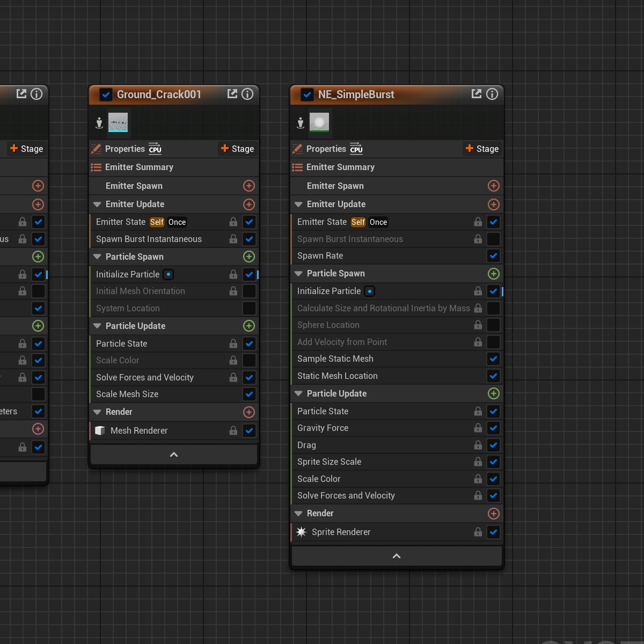Click Stage button on NE_SimpleBurst emitter

[x=482, y=149]
